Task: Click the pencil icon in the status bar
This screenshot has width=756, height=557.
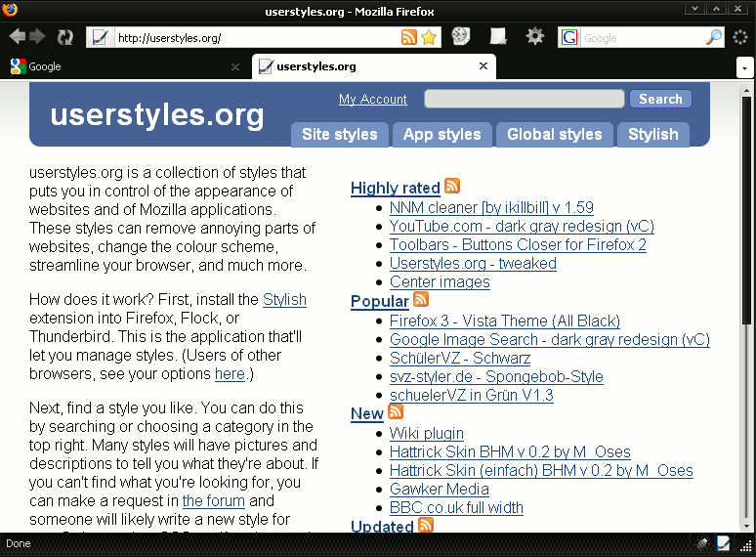Action: point(703,544)
